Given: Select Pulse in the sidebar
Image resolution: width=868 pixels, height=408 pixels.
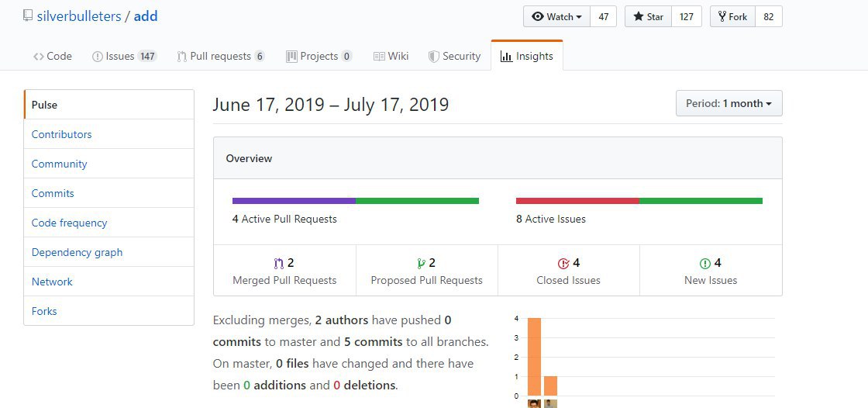Looking at the screenshot, I should point(109,105).
